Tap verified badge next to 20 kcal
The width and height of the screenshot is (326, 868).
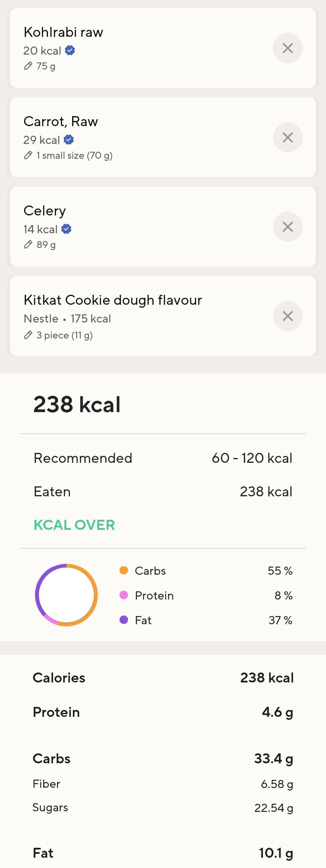(70, 51)
